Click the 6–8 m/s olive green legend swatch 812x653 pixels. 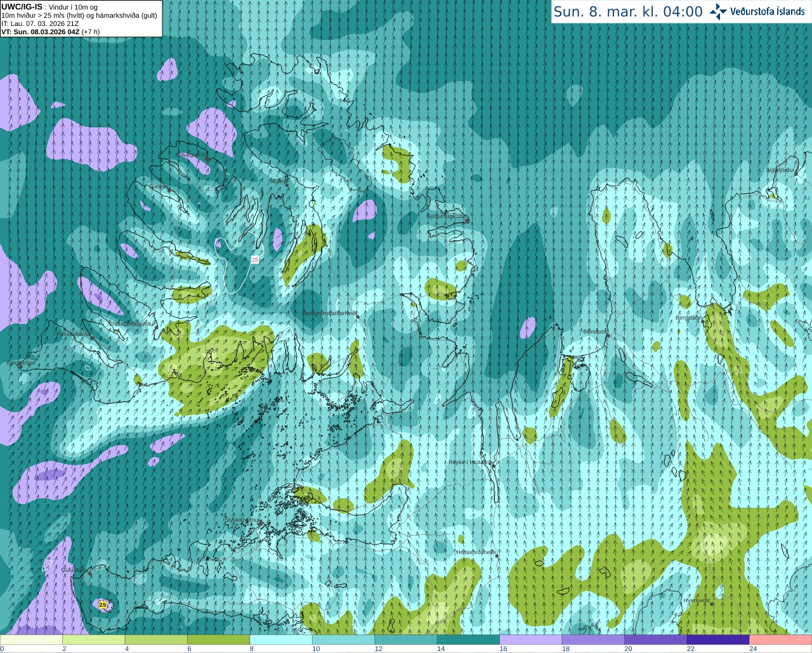pos(219,640)
